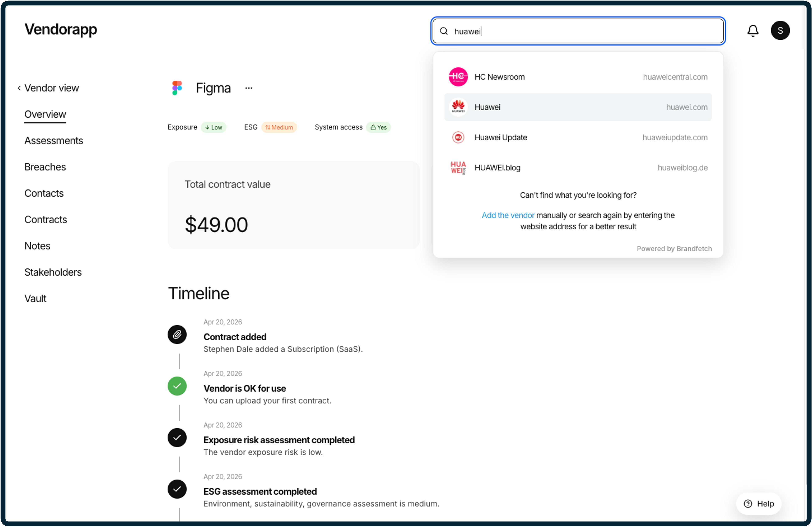Click the notification bell icon
The width and height of the screenshot is (812, 527).
tap(753, 31)
